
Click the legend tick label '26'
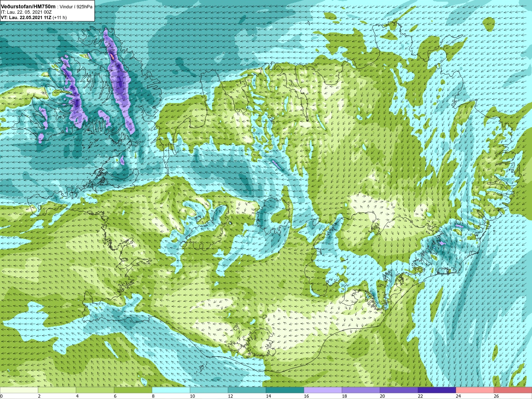496,396
